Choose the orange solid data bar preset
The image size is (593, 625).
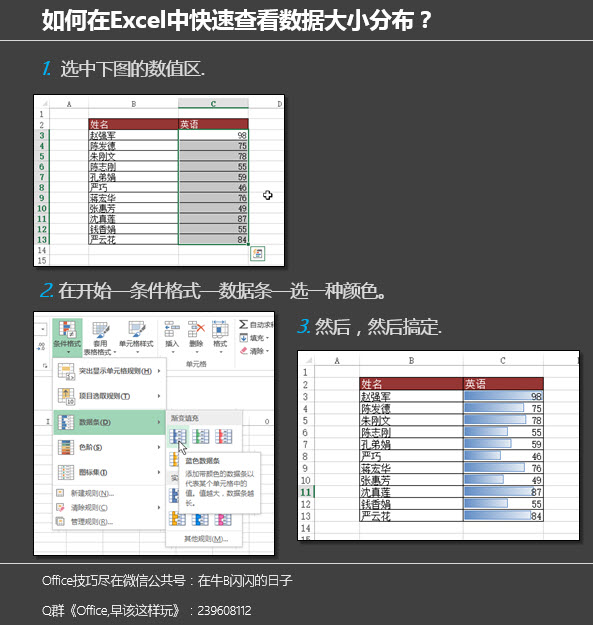coord(177,519)
